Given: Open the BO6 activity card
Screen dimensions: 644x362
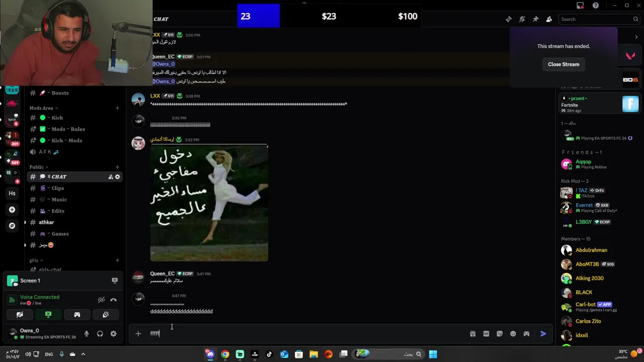Looking at the screenshot, I should (630, 79).
